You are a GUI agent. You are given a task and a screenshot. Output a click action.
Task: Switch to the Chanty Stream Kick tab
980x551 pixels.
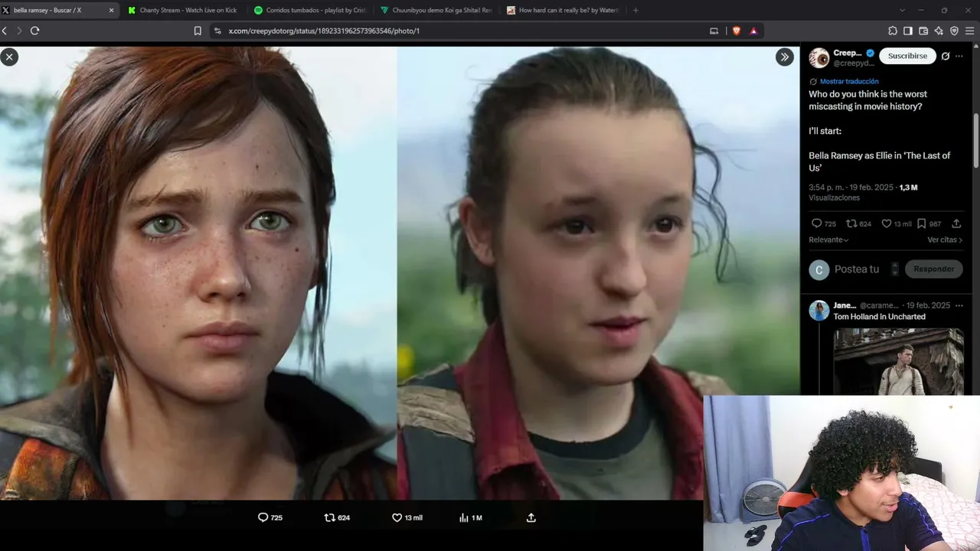click(182, 10)
